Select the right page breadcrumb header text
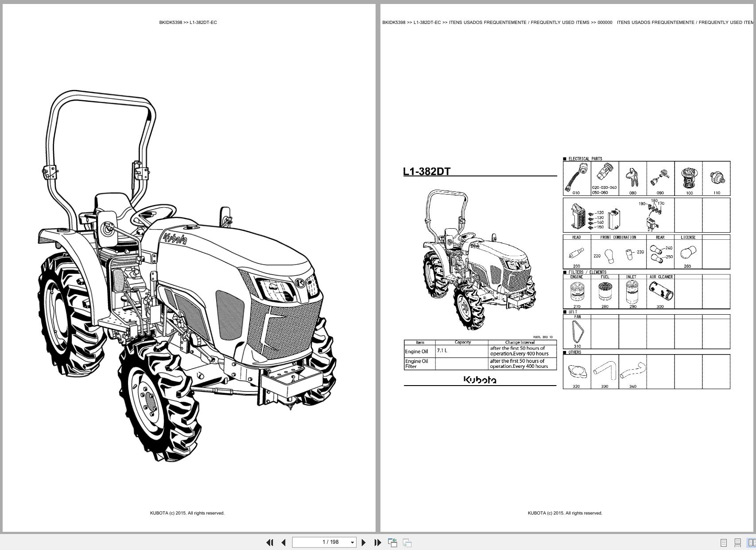 tap(568, 22)
